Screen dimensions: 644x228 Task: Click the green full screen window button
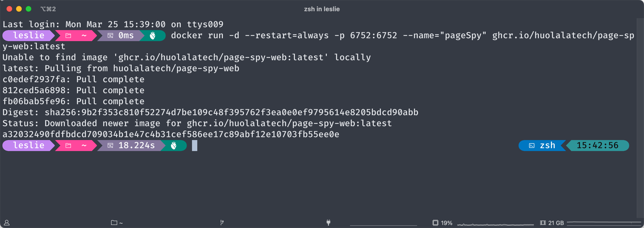point(28,9)
